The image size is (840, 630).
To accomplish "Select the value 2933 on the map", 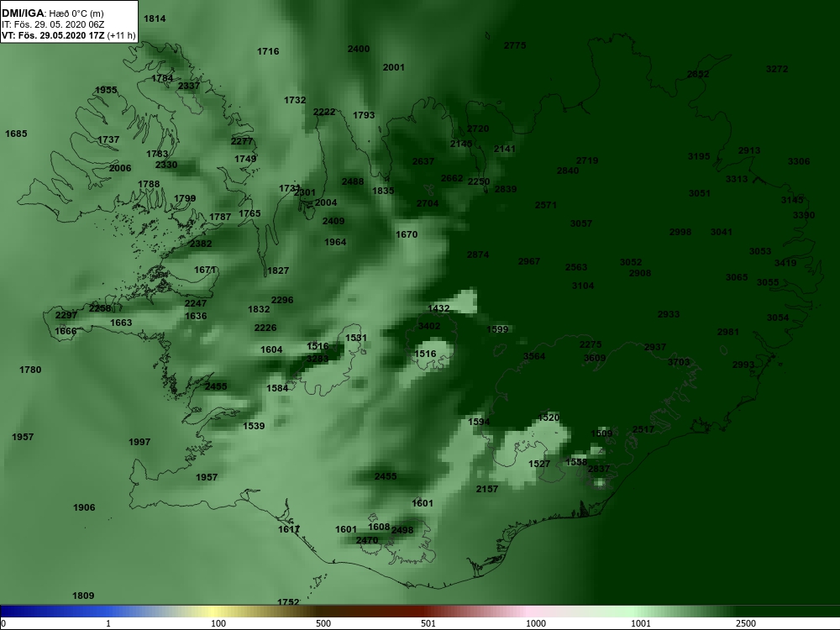I will [669, 314].
